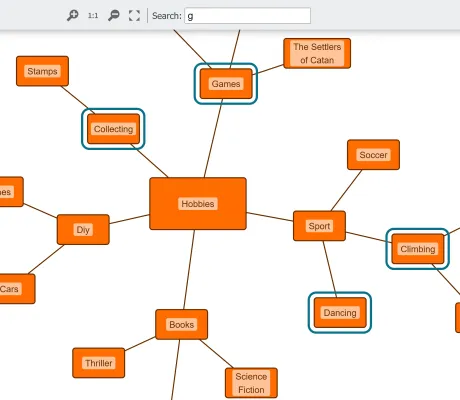This screenshot has height=400, width=460.
Task: Select the Soccer node
Action: pyautogui.click(x=373, y=155)
